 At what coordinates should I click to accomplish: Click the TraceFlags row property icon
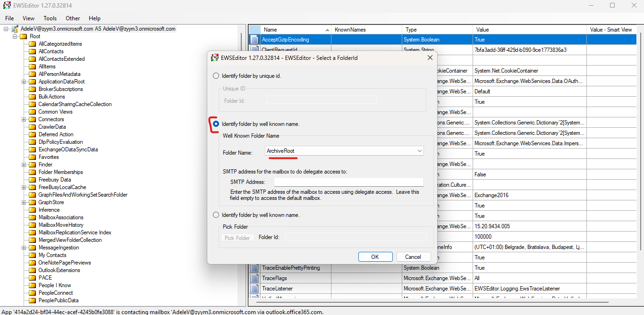254,278
